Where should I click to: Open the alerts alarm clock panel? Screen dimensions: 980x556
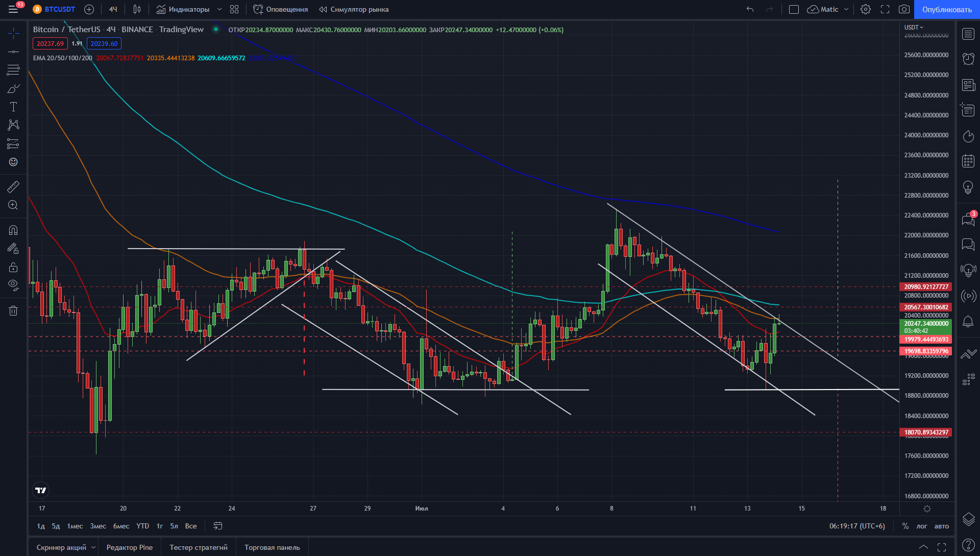[x=968, y=59]
